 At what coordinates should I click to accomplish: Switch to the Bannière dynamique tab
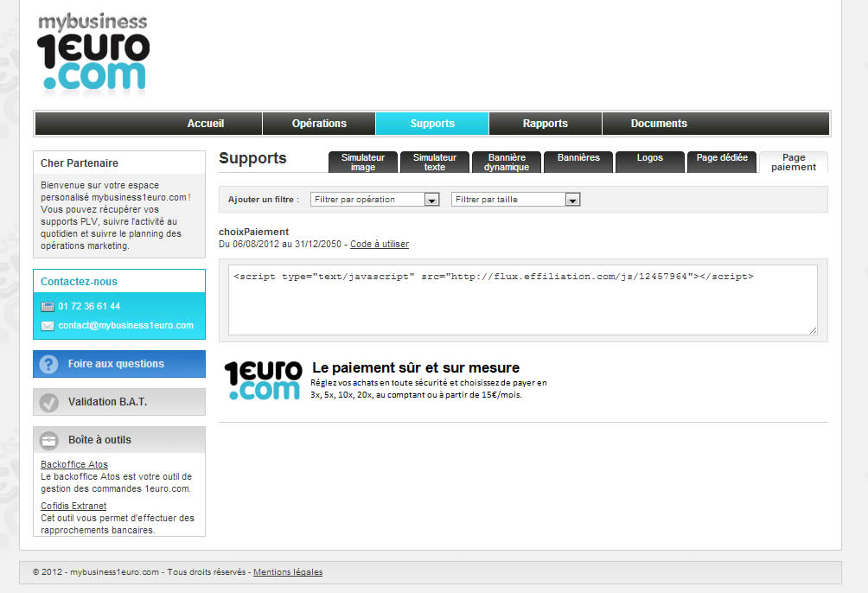point(507,163)
